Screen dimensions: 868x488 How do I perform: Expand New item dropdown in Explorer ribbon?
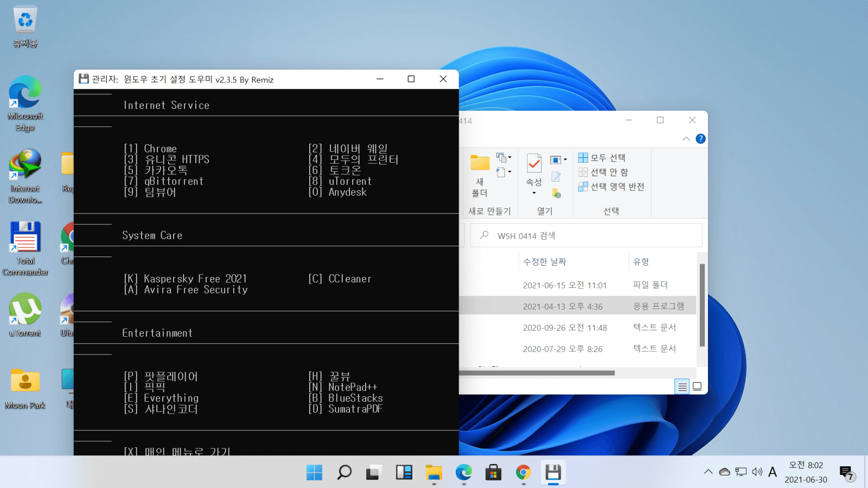coord(503,157)
